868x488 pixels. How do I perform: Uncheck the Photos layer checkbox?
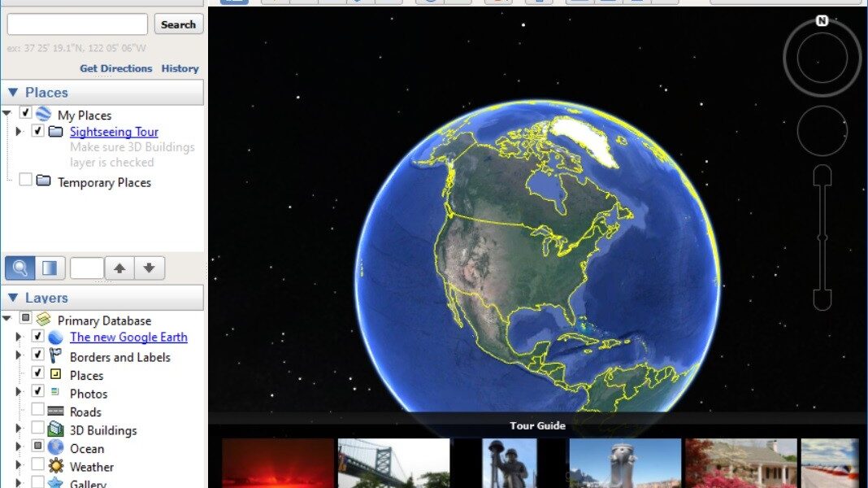(x=37, y=393)
